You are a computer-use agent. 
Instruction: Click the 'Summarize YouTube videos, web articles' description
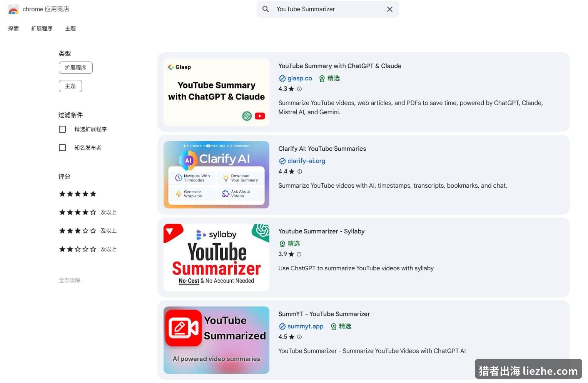(x=411, y=108)
